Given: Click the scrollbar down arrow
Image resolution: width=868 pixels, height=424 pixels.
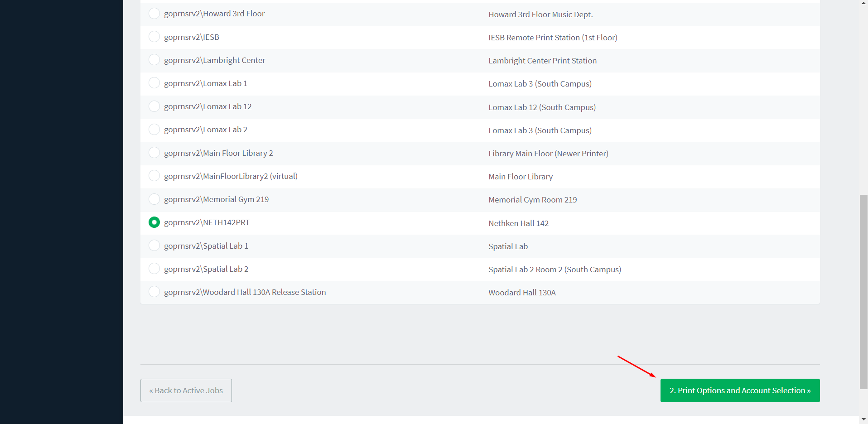Looking at the screenshot, I should 863,420.
